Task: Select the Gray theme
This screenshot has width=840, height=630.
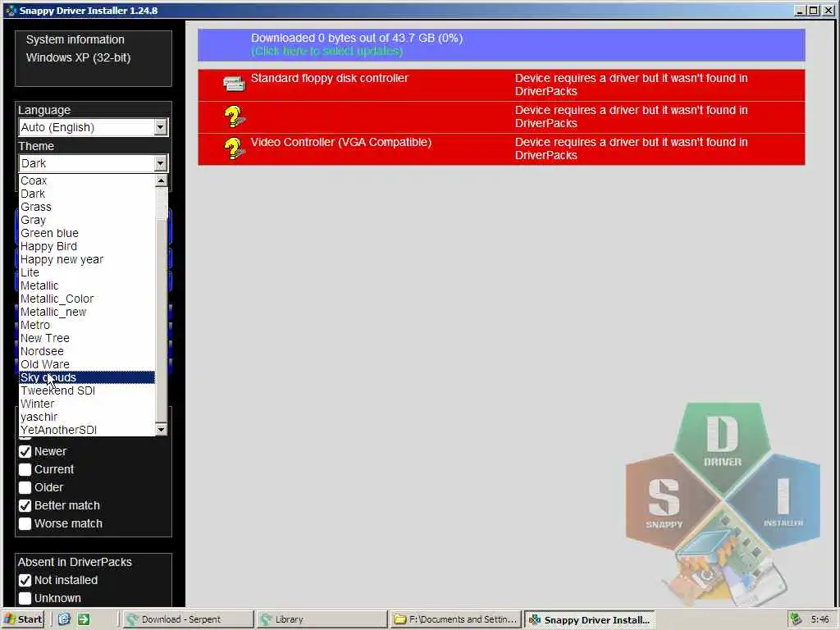Action: (87, 220)
